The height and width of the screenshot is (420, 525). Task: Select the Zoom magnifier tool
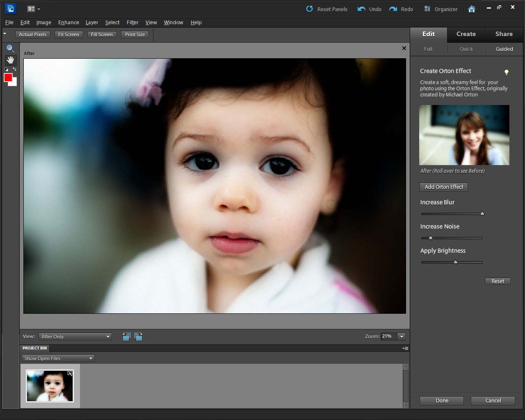(10, 49)
